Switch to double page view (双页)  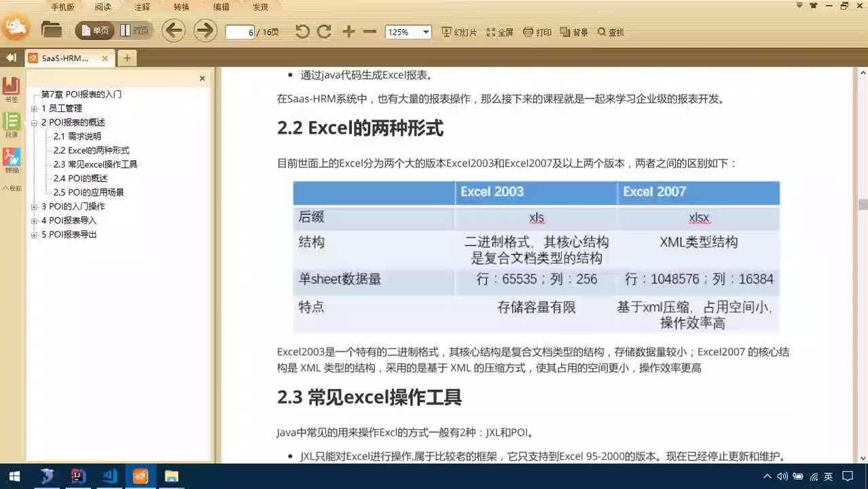[134, 31]
